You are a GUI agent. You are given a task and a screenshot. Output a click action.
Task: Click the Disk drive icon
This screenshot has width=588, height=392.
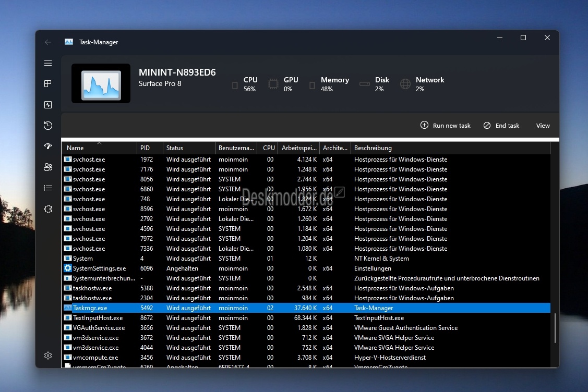365,84
